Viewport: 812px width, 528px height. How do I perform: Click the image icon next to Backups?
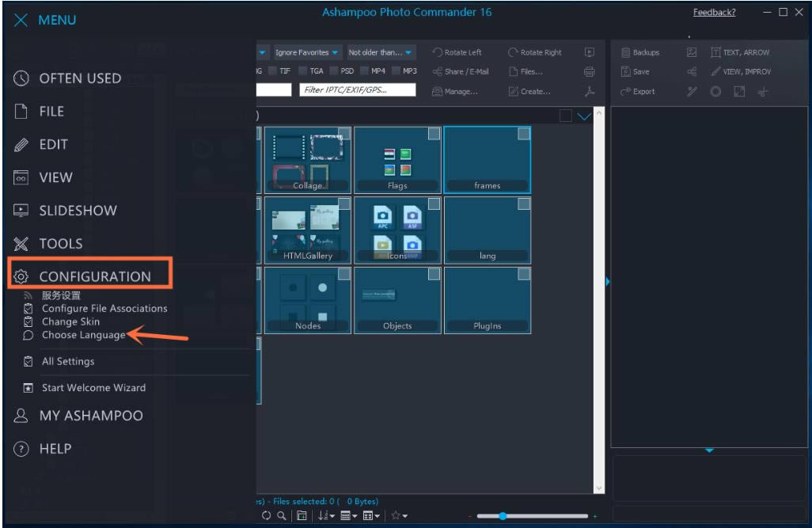point(692,52)
